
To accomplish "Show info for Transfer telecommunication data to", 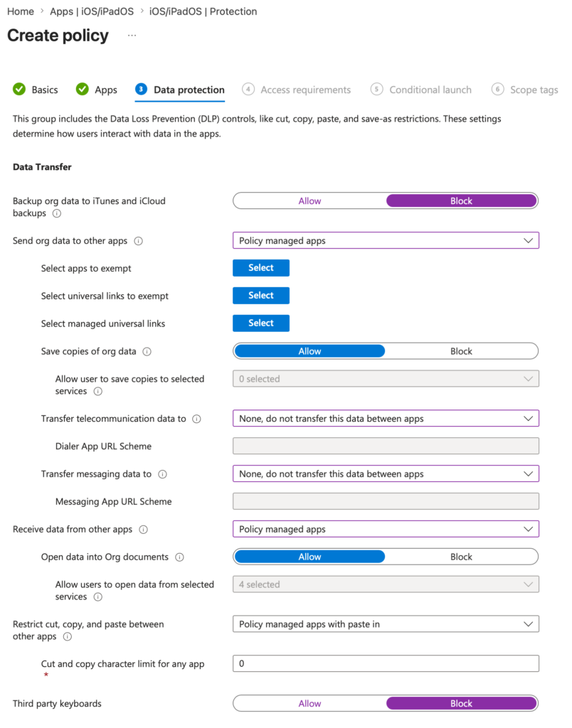I will pos(196,419).
